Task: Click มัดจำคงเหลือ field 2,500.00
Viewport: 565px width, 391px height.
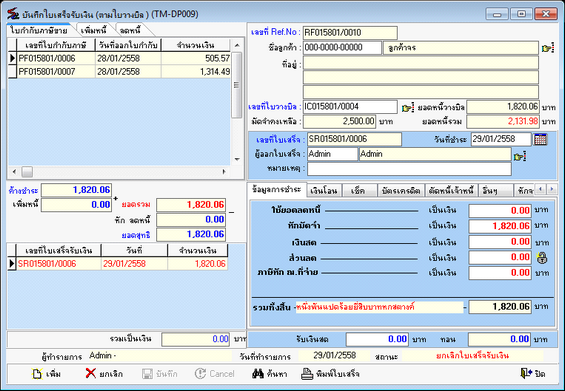Action: 339,121
